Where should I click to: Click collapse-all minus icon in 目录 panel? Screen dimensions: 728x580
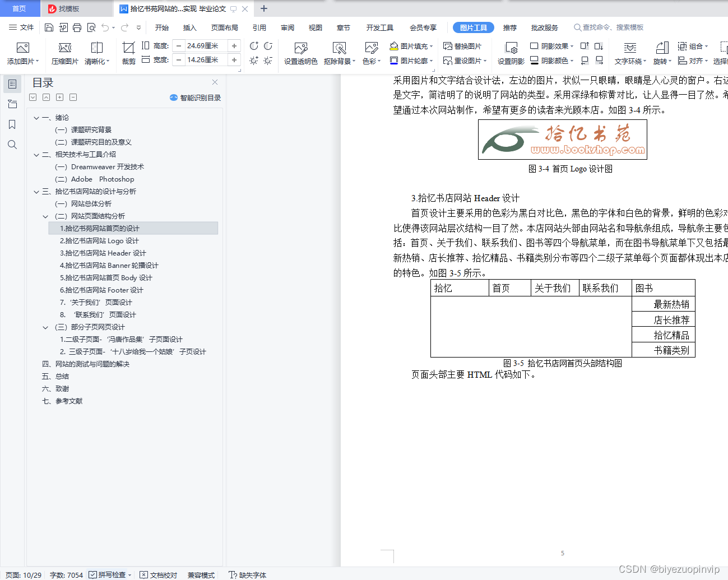[73, 98]
